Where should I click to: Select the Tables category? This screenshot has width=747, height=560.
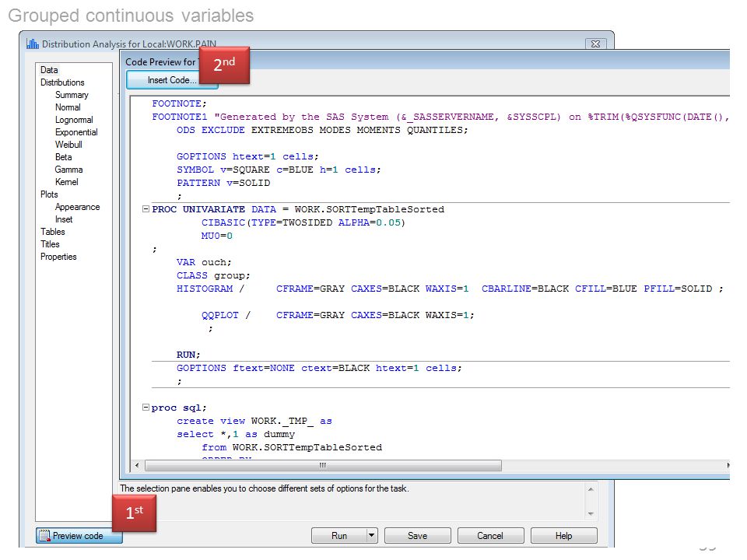tap(53, 232)
